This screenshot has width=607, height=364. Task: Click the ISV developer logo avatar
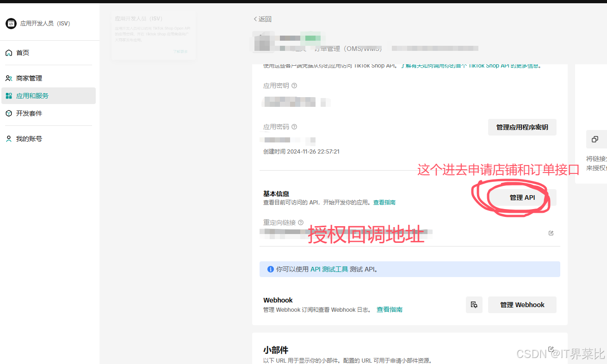coord(11,24)
